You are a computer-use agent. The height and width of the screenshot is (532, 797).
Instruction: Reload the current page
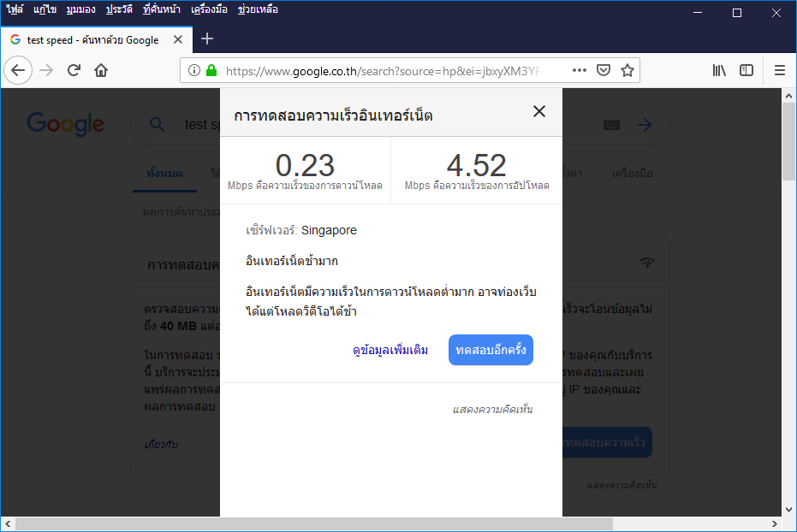click(x=74, y=70)
